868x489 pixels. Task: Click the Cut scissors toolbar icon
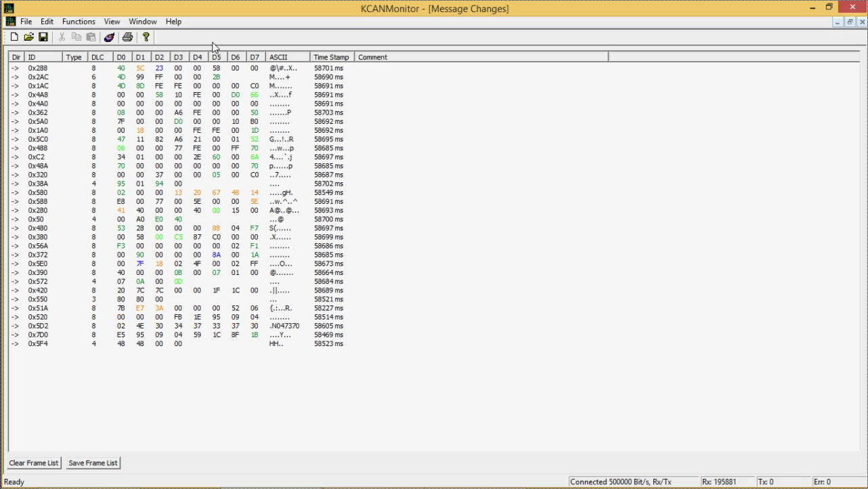click(x=62, y=37)
